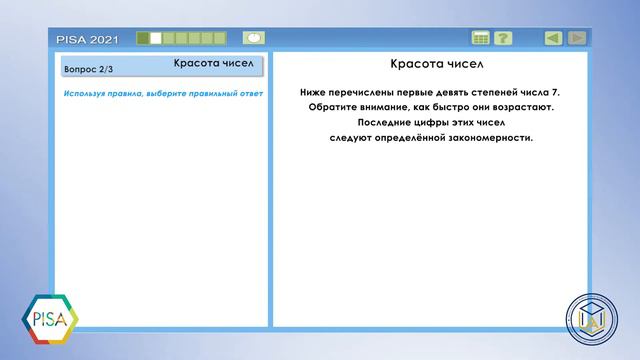The image size is (640, 360).
Task: Open the question mark help icon
Action: pyautogui.click(x=503, y=38)
